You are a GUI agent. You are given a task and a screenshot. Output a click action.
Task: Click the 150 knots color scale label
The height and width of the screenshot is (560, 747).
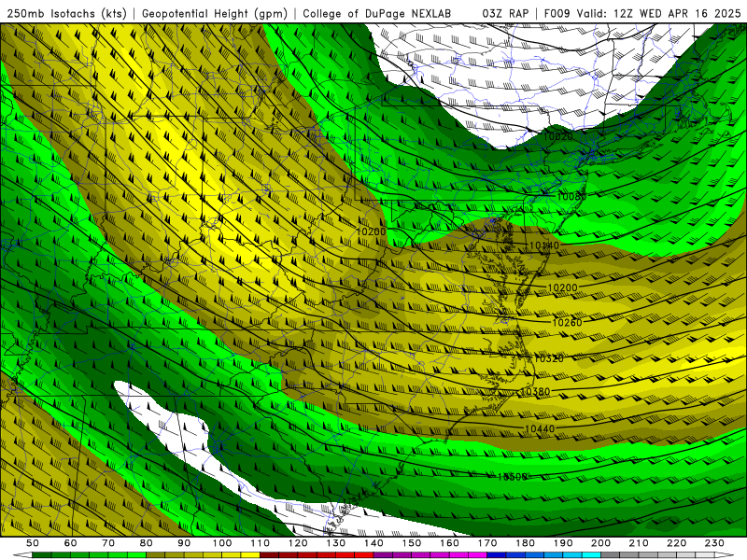click(x=412, y=543)
